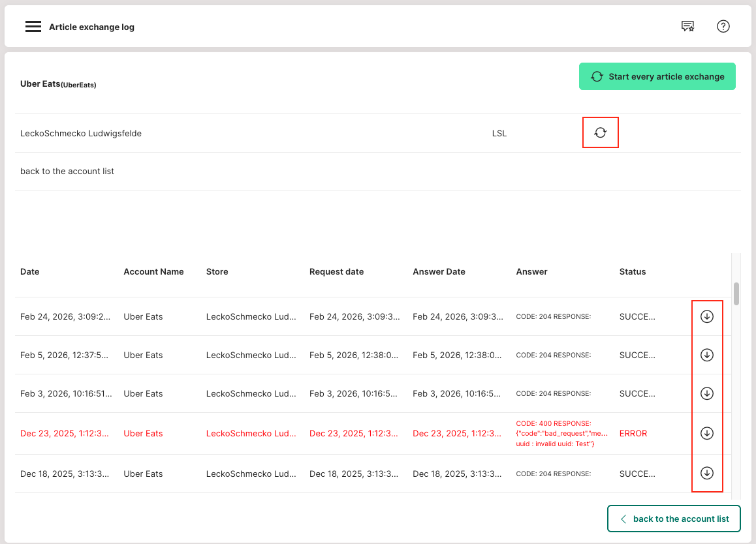
Task: Click the feedback chat icon
Action: coord(687,27)
